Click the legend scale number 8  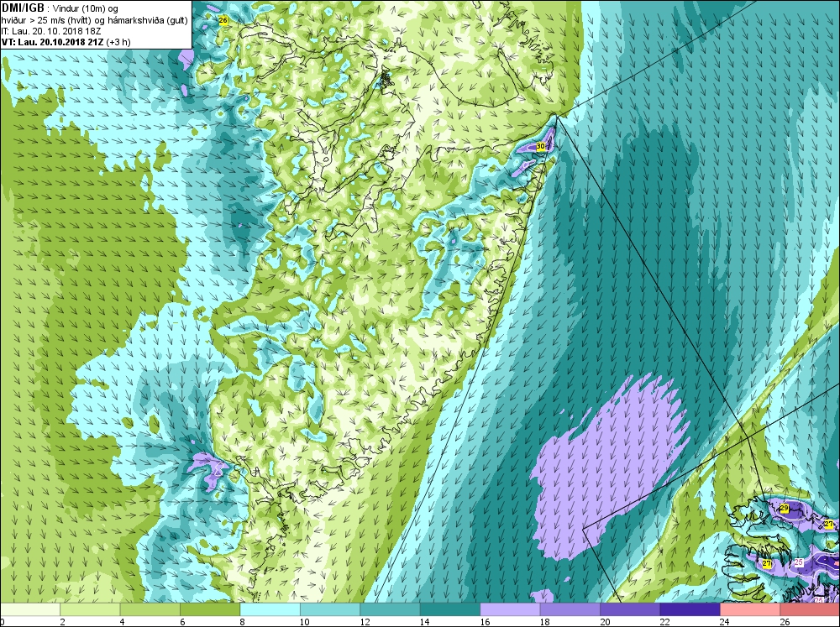coord(243,622)
